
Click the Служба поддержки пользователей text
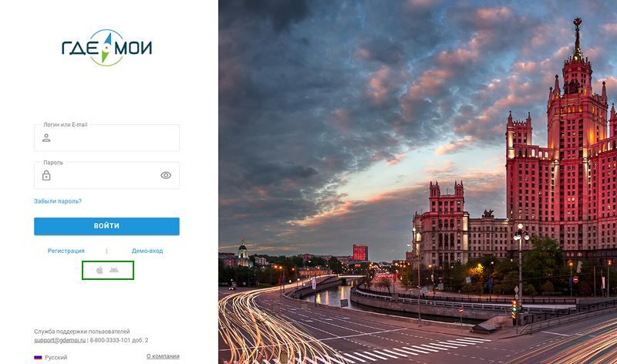(x=82, y=331)
